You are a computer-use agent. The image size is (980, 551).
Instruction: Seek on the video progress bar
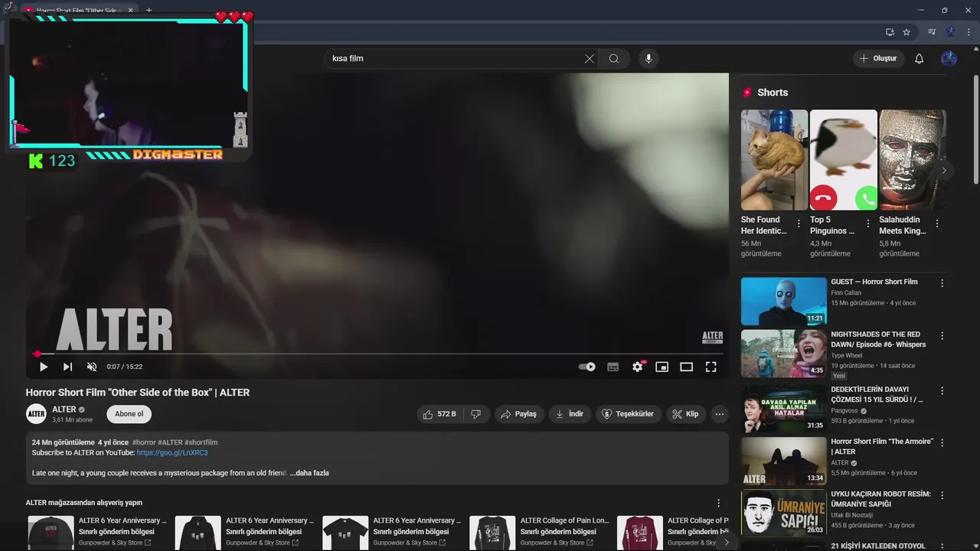377,354
